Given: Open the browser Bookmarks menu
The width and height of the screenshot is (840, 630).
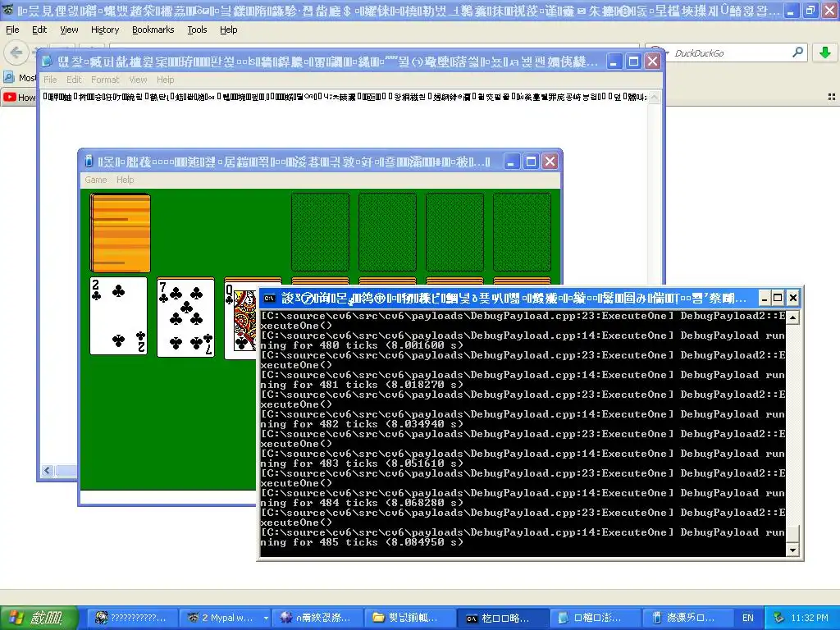Looking at the screenshot, I should coord(153,30).
